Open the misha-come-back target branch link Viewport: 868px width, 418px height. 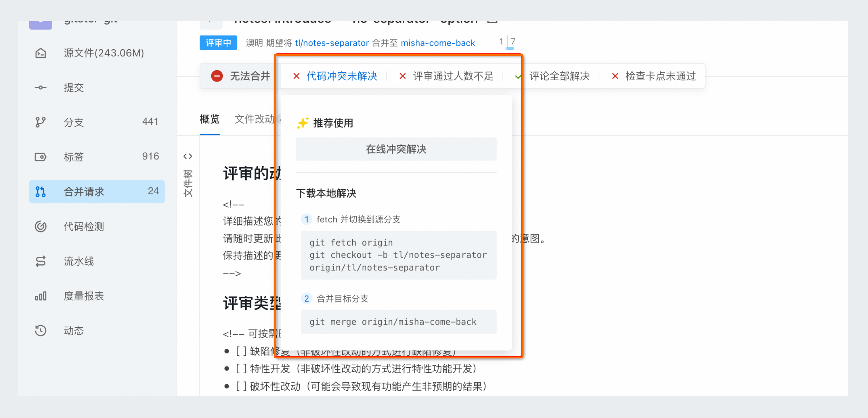pyautogui.click(x=438, y=43)
